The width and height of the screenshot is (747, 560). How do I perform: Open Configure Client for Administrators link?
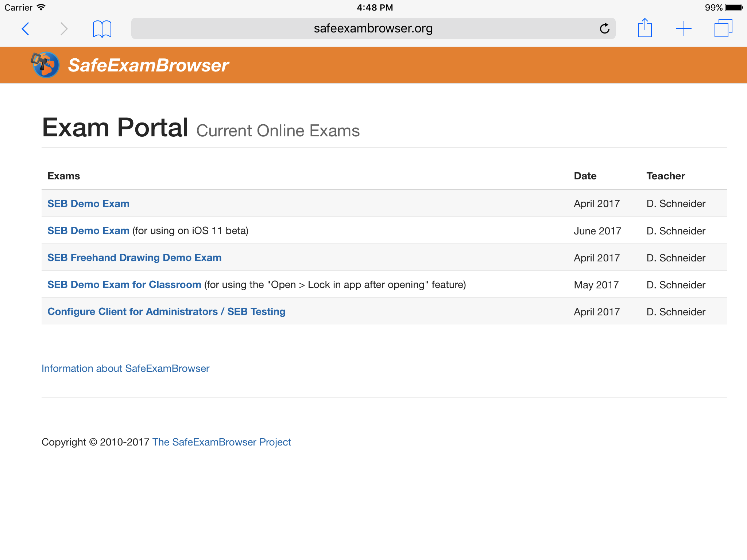tap(166, 312)
